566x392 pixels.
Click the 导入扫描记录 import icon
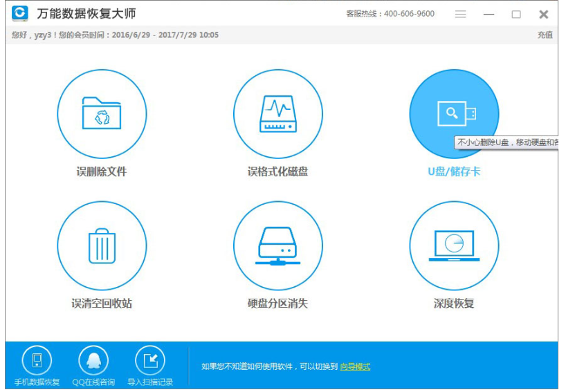(150, 360)
